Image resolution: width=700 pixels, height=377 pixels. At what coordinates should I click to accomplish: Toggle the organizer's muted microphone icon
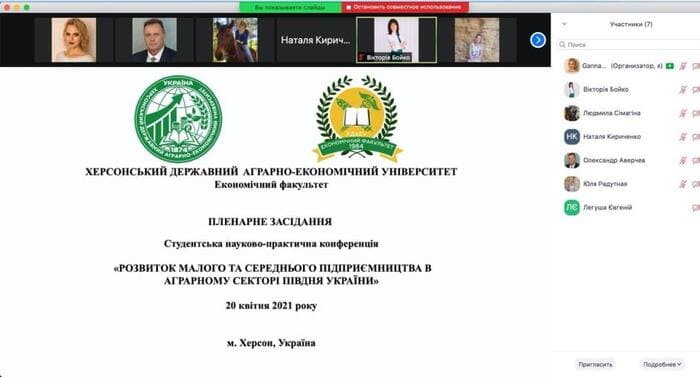click(x=682, y=66)
